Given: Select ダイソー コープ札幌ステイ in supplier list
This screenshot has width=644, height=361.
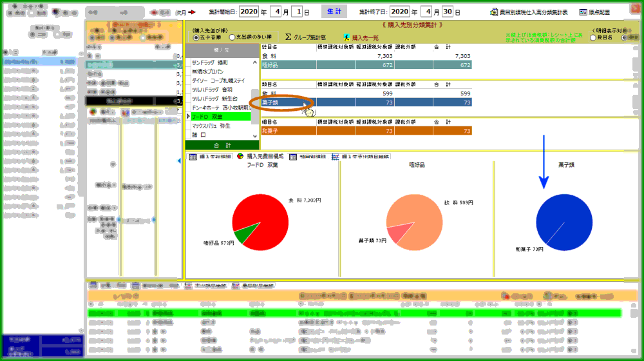Looking at the screenshot, I should click(x=222, y=81).
